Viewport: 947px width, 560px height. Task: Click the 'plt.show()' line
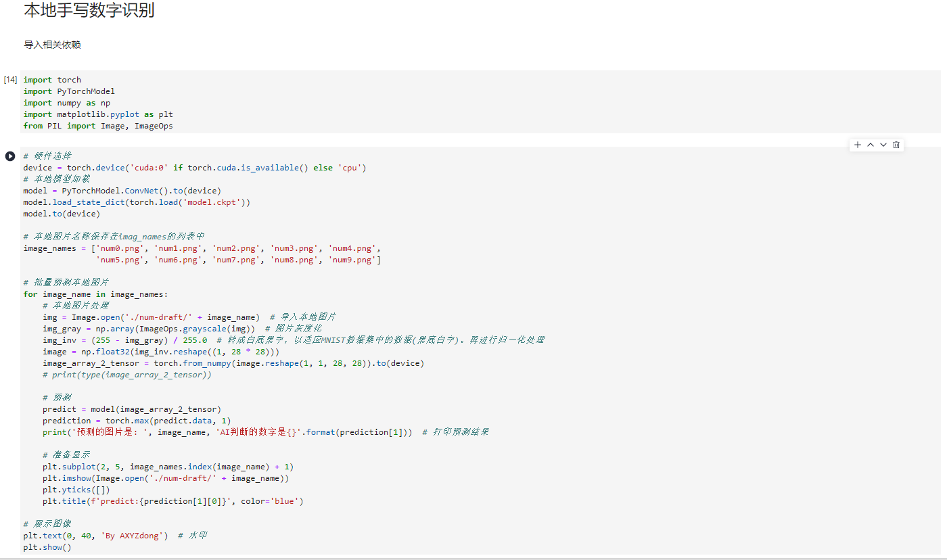(47, 547)
